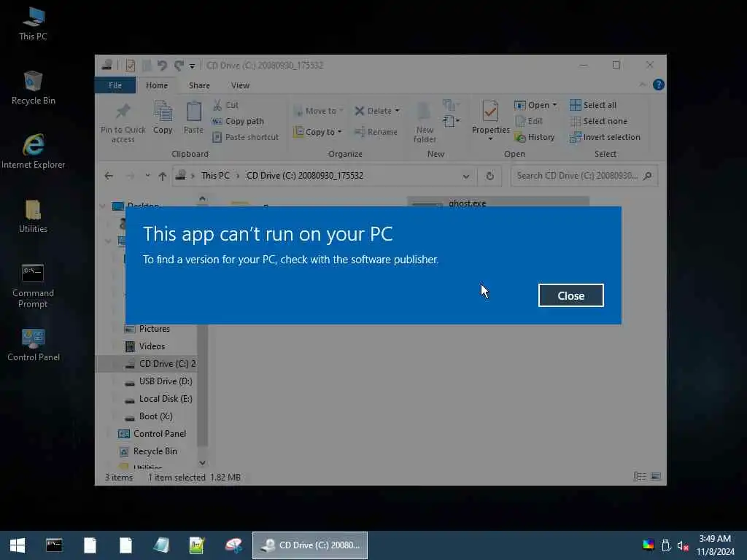This screenshot has width=747, height=560.
Task: Click the New folder button
Action: 425,122
